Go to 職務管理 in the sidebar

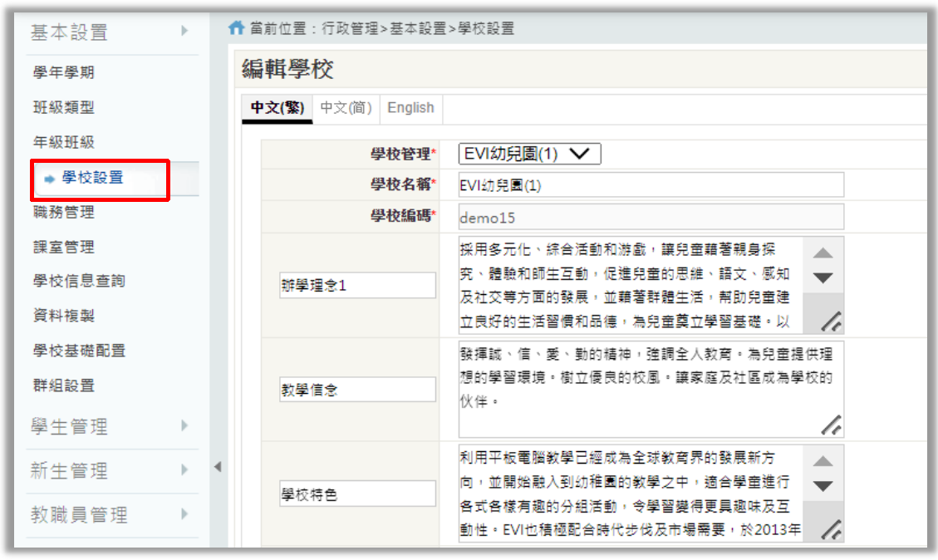coord(64,212)
